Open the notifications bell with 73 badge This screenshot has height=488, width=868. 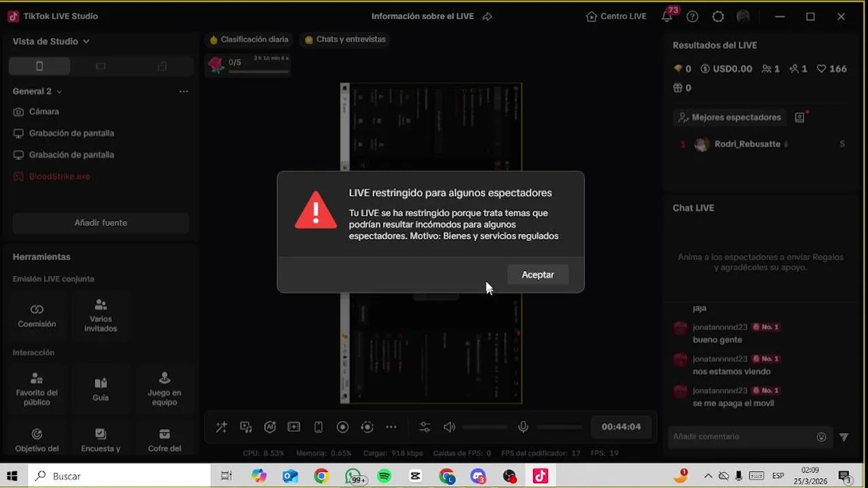pyautogui.click(x=669, y=16)
